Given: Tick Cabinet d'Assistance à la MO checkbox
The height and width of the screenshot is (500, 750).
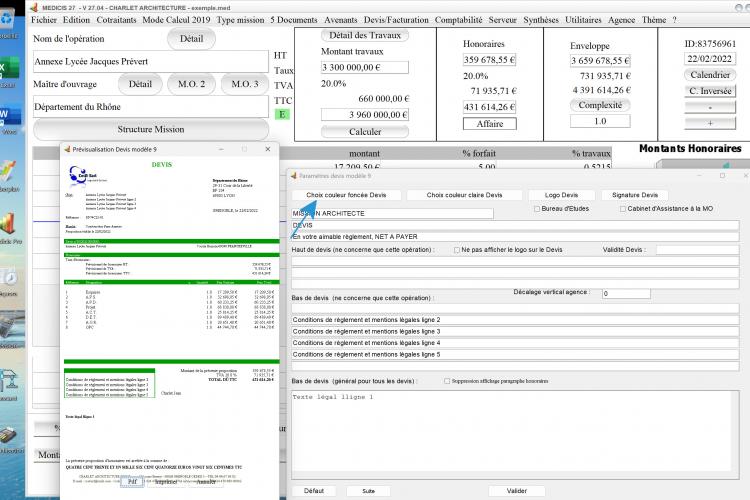Looking at the screenshot, I should pos(623,209).
